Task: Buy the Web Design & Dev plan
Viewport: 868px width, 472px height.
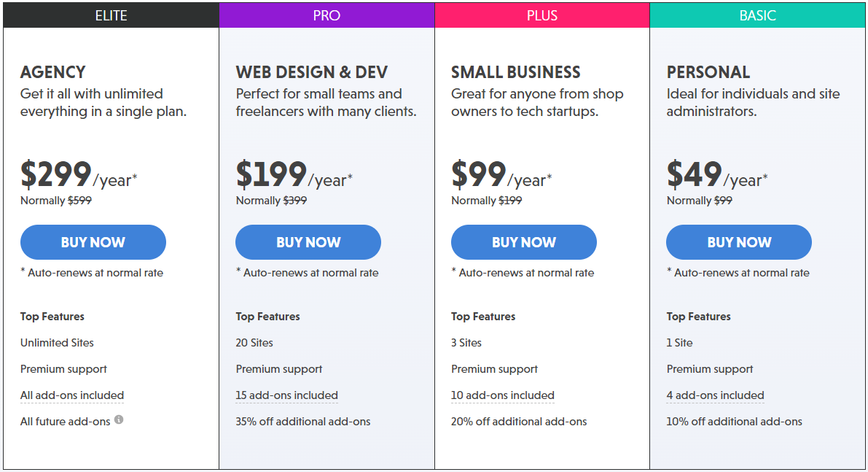Action: [308, 242]
